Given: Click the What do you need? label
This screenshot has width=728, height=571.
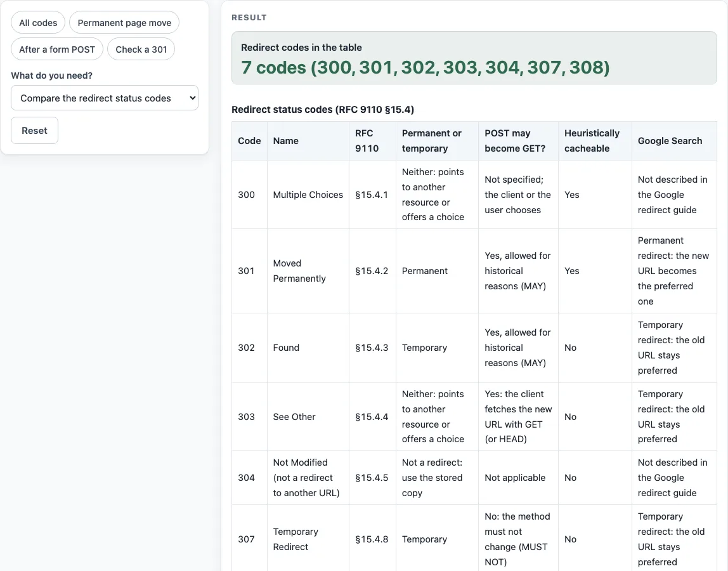Looking at the screenshot, I should [51, 75].
